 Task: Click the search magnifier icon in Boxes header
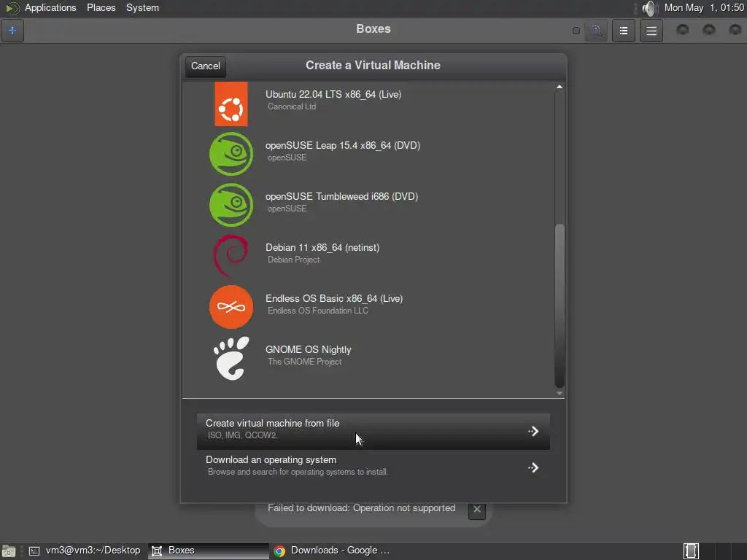click(596, 31)
